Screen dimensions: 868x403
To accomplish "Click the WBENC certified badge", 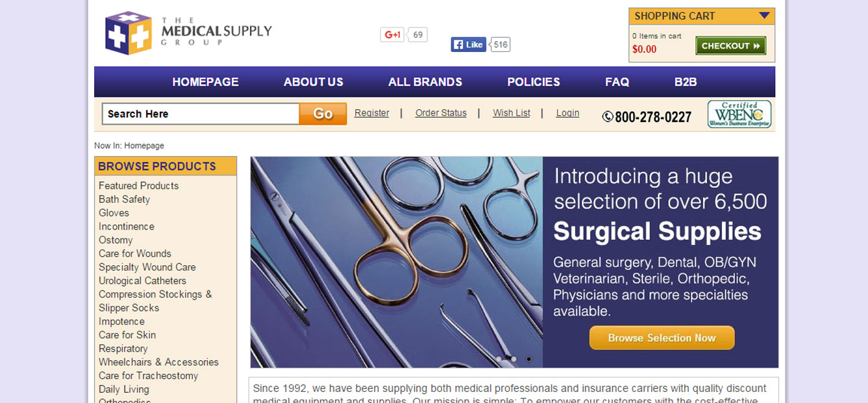I will tap(739, 114).
